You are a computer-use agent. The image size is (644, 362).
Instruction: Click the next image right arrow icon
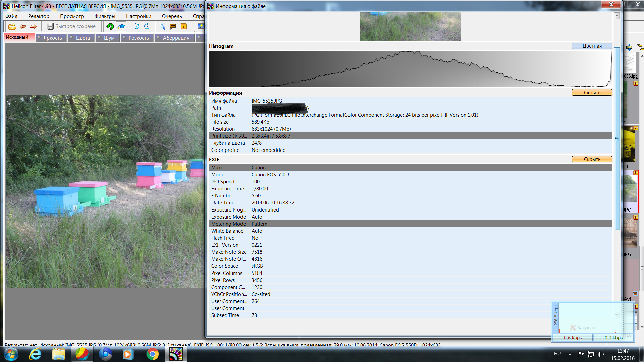(x=33, y=26)
